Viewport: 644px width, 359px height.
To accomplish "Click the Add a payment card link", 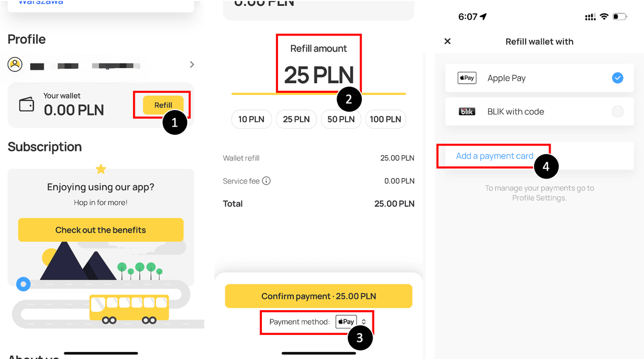I will [495, 156].
